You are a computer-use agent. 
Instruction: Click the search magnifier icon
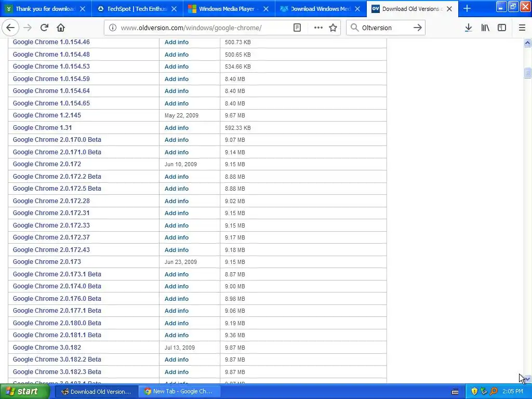354,28
